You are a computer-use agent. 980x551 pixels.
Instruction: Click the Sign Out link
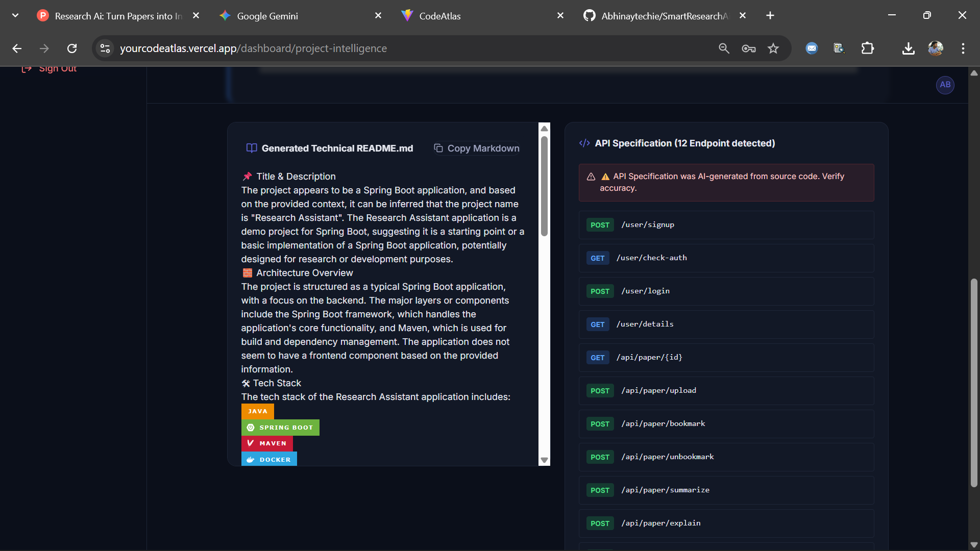(57, 68)
